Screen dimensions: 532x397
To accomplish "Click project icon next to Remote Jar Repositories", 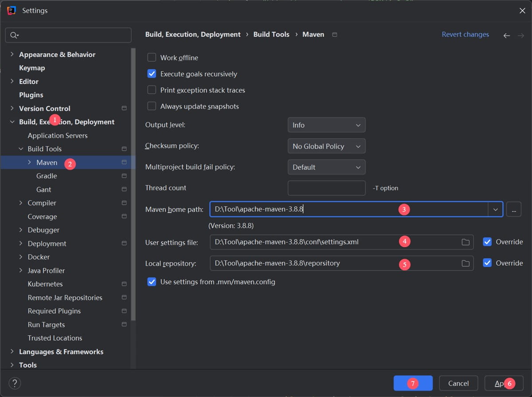I will click(x=124, y=298).
